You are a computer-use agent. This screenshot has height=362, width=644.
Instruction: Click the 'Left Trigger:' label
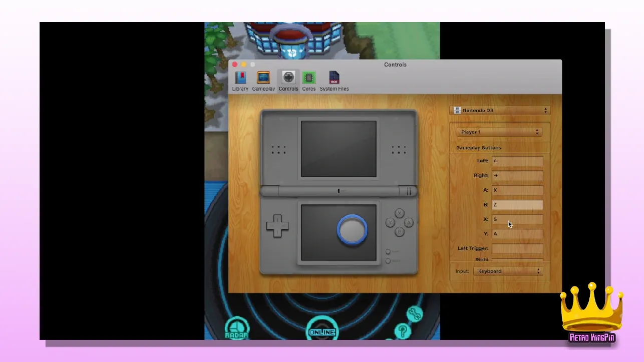coord(473,248)
